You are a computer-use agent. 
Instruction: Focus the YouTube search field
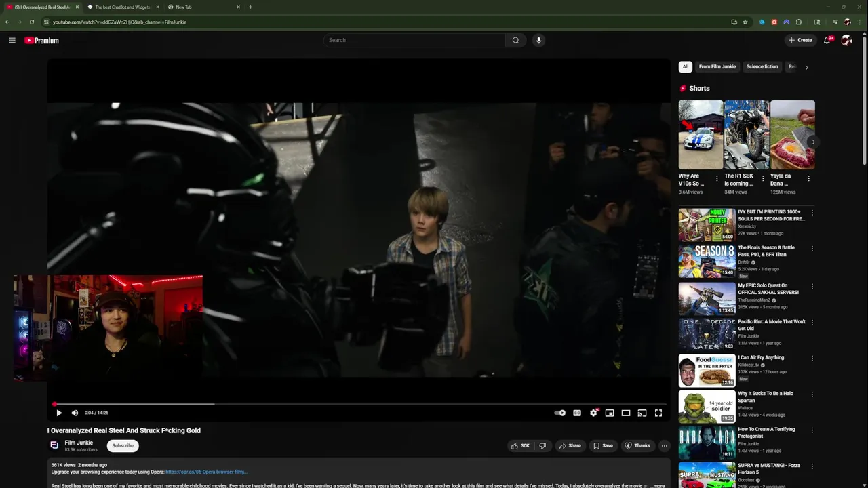(414, 40)
